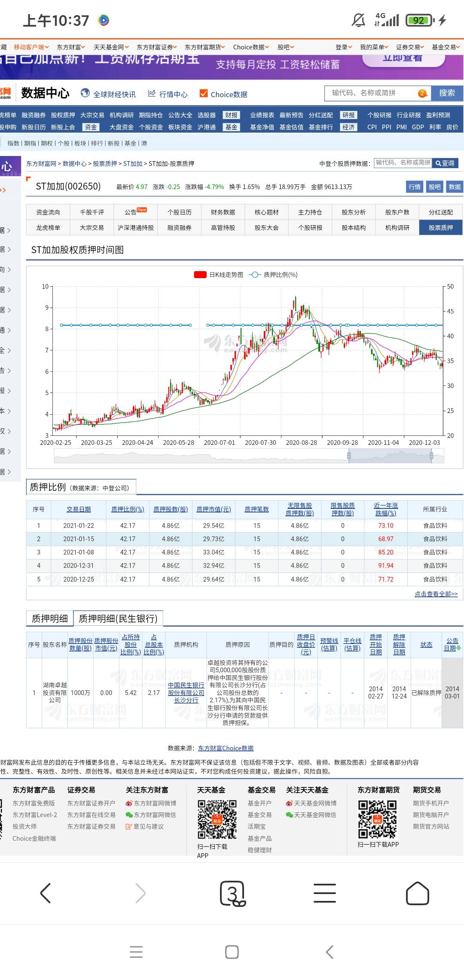The height and width of the screenshot is (980, 464).
Task: Click 2021-01-15 row in pledge table
Action: 244,539
